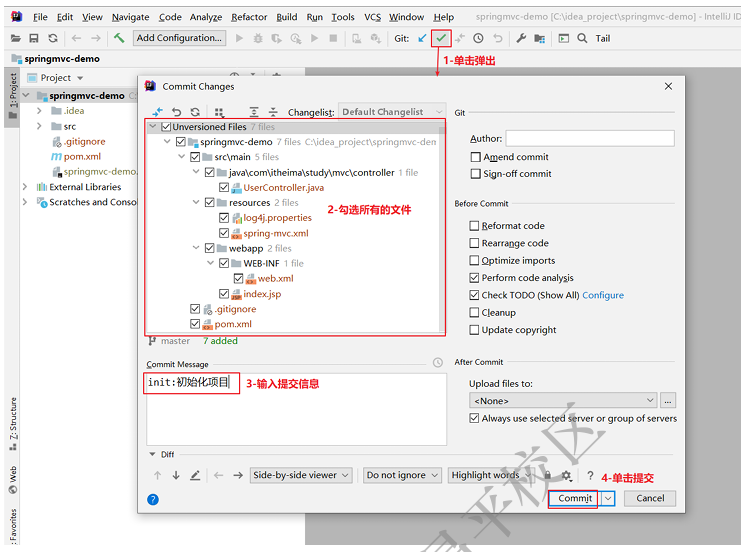
Task: Open the Build menu
Action: click(287, 17)
